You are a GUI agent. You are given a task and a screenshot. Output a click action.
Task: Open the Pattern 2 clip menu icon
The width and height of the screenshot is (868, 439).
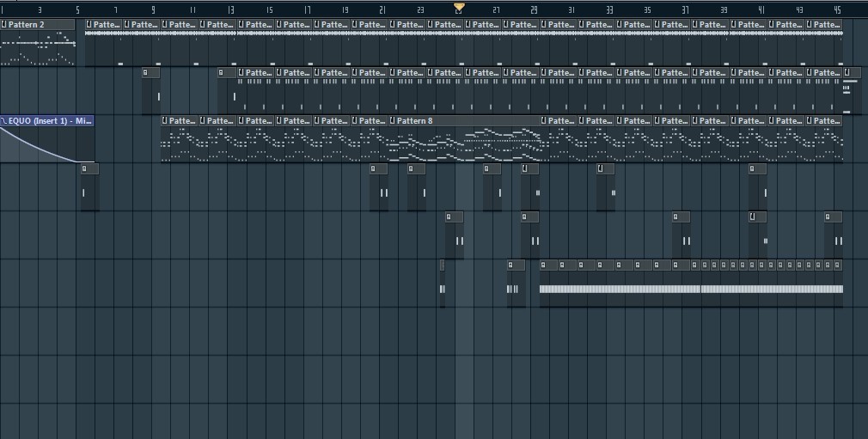tap(4, 25)
